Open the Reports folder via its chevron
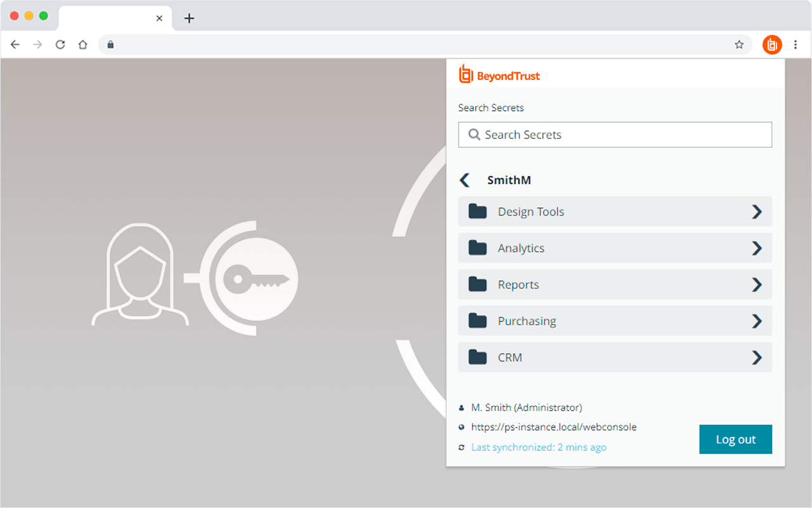 point(756,284)
